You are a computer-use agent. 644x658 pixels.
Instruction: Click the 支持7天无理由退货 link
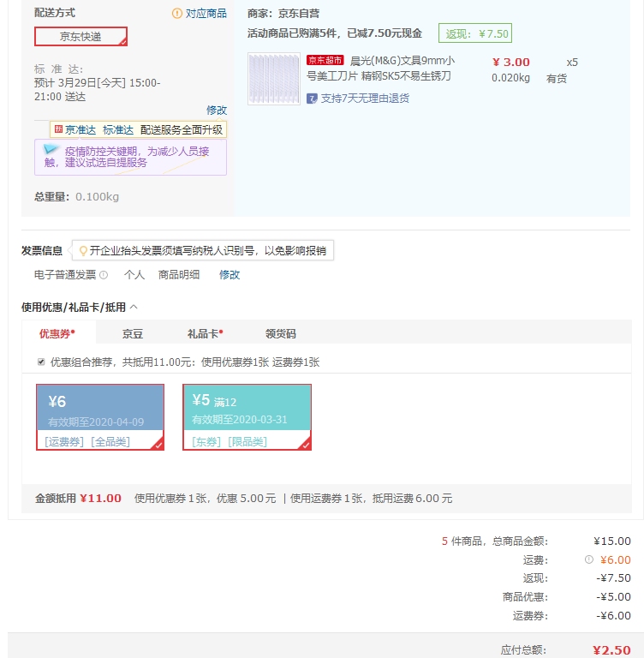click(x=365, y=99)
